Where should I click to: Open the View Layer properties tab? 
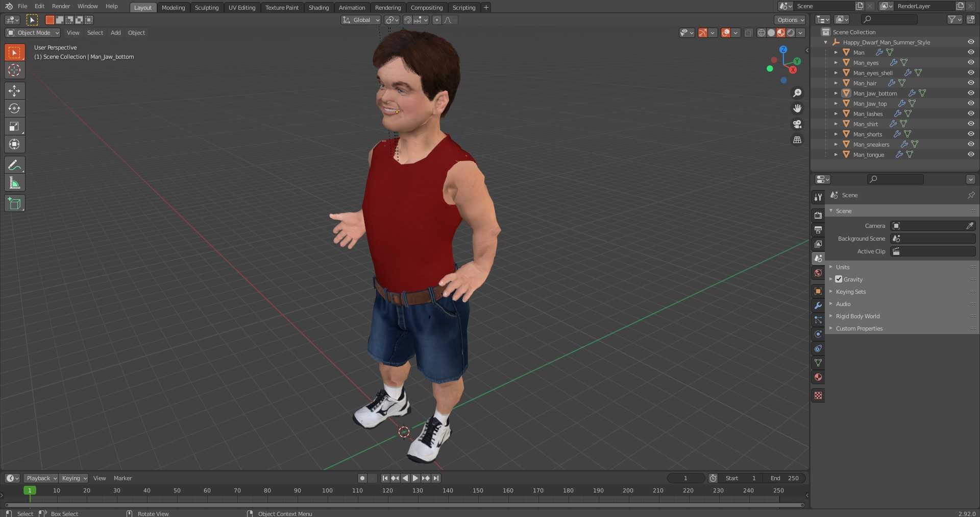click(818, 244)
